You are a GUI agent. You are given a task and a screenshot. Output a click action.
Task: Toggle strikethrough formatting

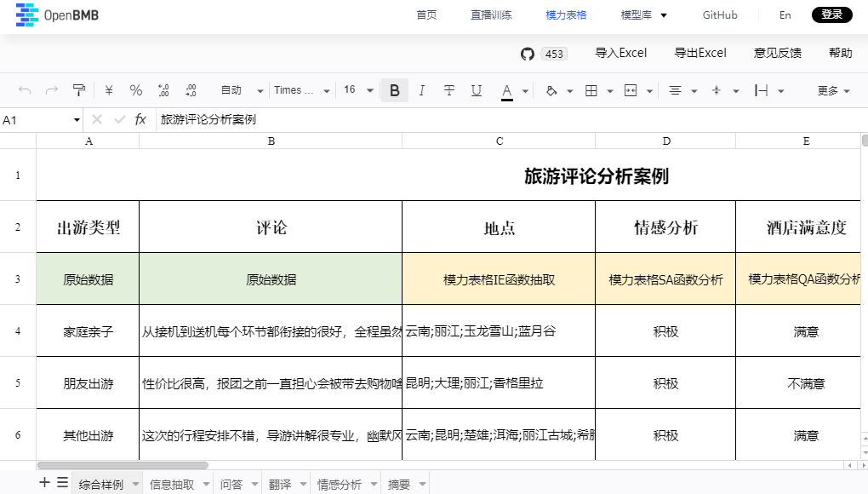[449, 90]
